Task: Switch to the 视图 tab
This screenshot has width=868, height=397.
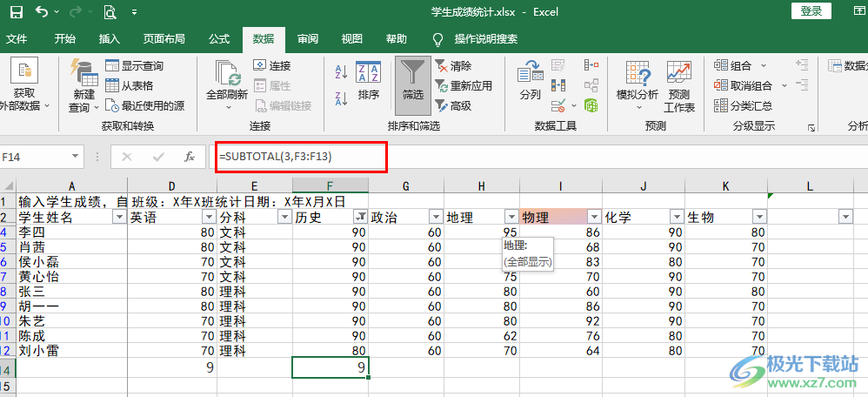Action: click(x=352, y=39)
